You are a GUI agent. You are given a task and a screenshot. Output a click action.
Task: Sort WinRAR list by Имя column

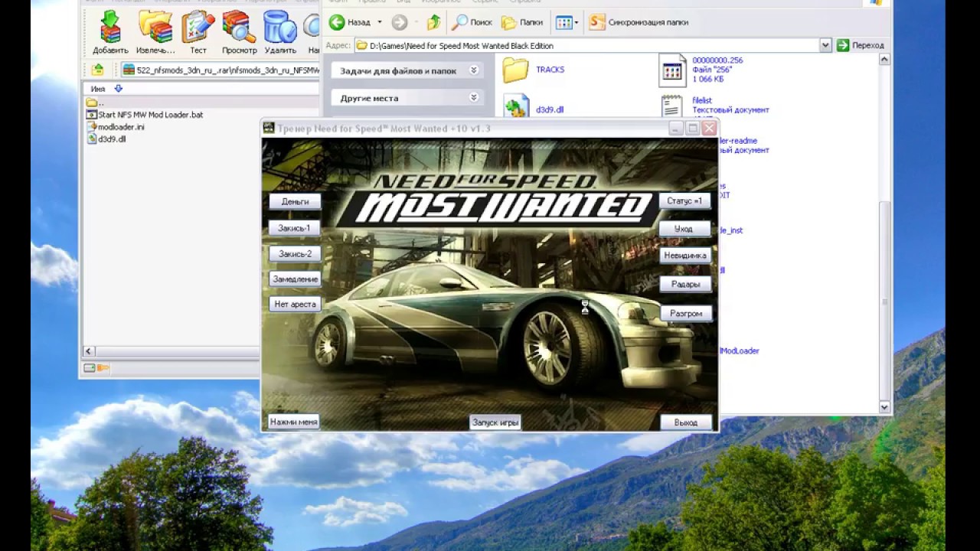pyautogui.click(x=97, y=89)
